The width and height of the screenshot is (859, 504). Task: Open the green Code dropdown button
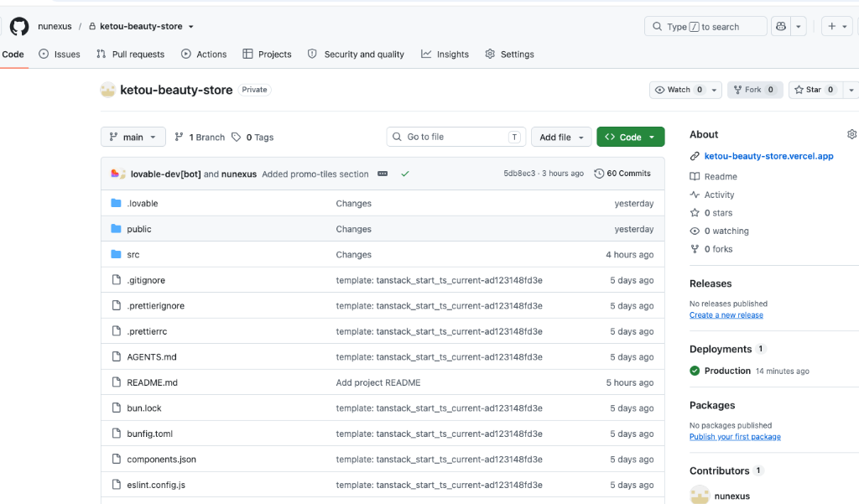[x=631, y=137]
